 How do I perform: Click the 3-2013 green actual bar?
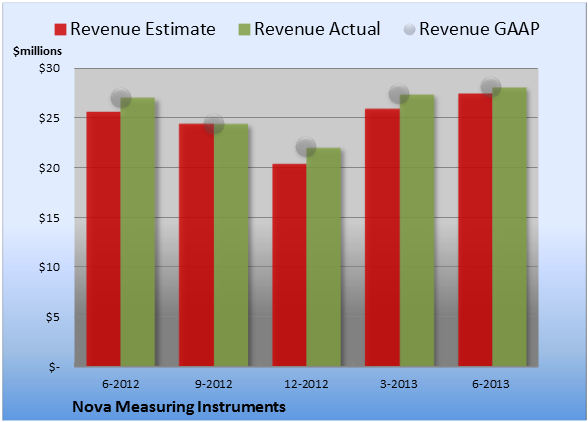pos(417,230)
